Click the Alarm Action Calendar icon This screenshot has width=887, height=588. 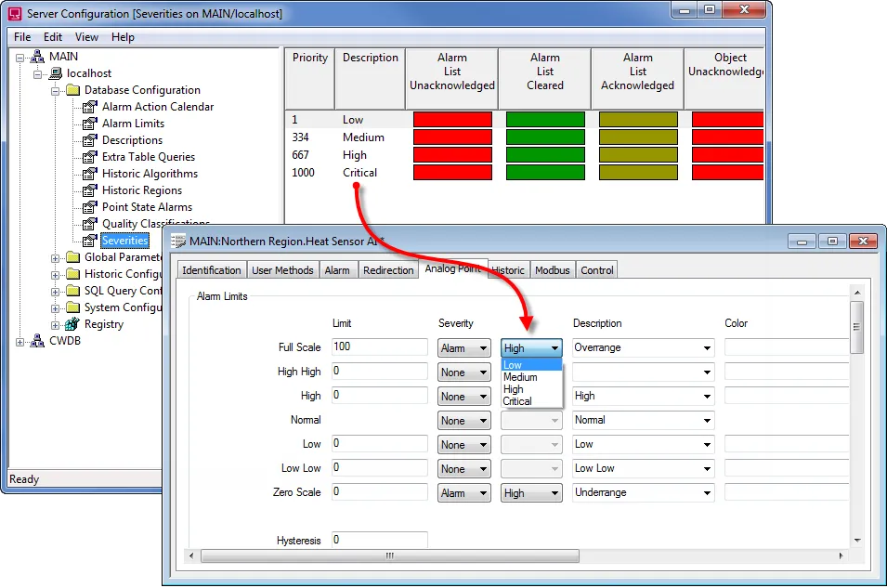pos(88,106)
